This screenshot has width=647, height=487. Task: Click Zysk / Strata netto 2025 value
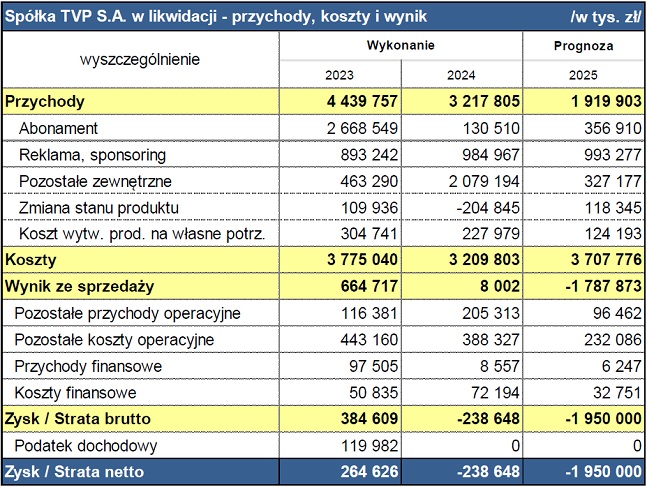click(584, 472)
